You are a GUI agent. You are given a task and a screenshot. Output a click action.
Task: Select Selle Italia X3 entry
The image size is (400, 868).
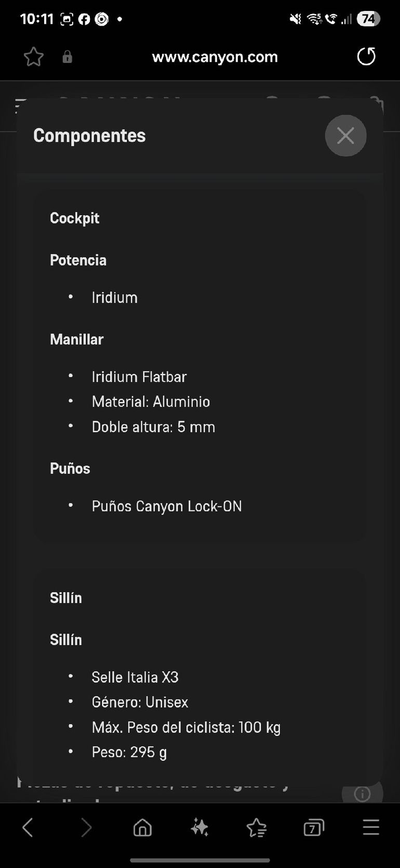click(135, 677)
